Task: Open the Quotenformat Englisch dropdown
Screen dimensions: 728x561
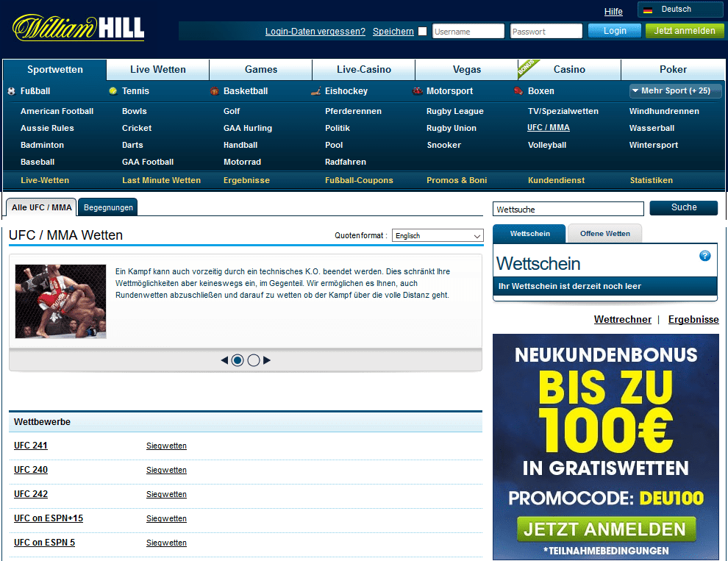Action: pyautogui.click(x=438, y=235)
